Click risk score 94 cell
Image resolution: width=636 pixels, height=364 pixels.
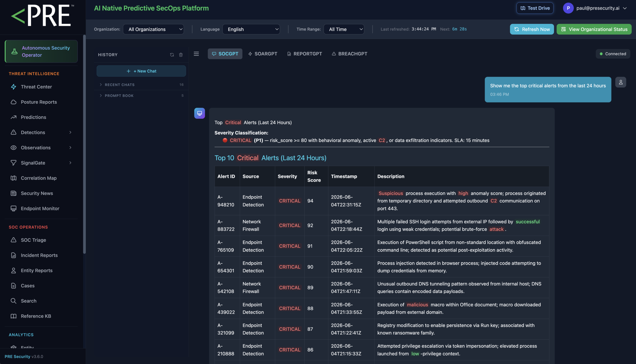316,201
